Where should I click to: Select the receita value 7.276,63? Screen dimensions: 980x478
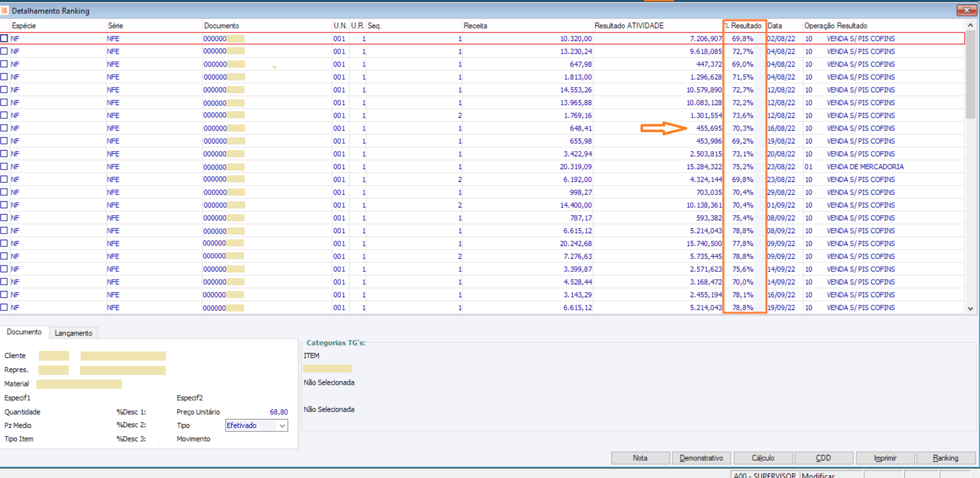(x=577, y=256)
